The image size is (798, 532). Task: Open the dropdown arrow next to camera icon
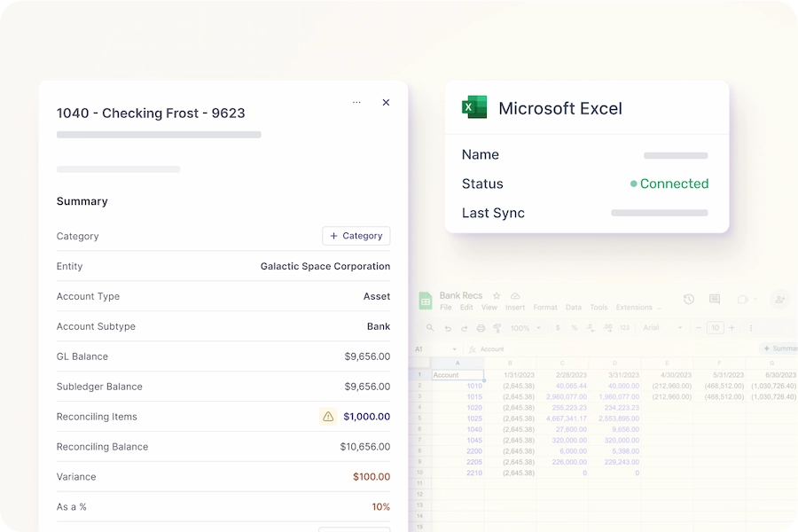pyautogui.click(x=755, y=300)
